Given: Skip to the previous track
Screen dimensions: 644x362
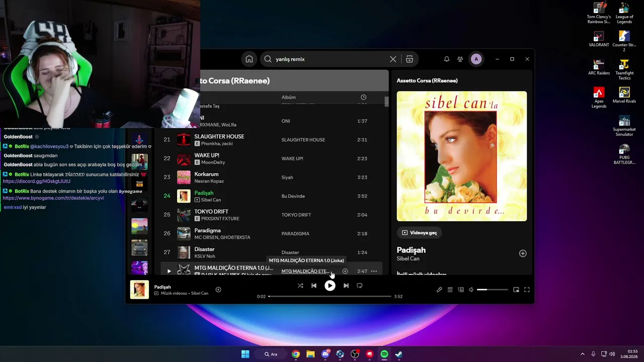Looking at the screenshot, I should pos(314,286).
